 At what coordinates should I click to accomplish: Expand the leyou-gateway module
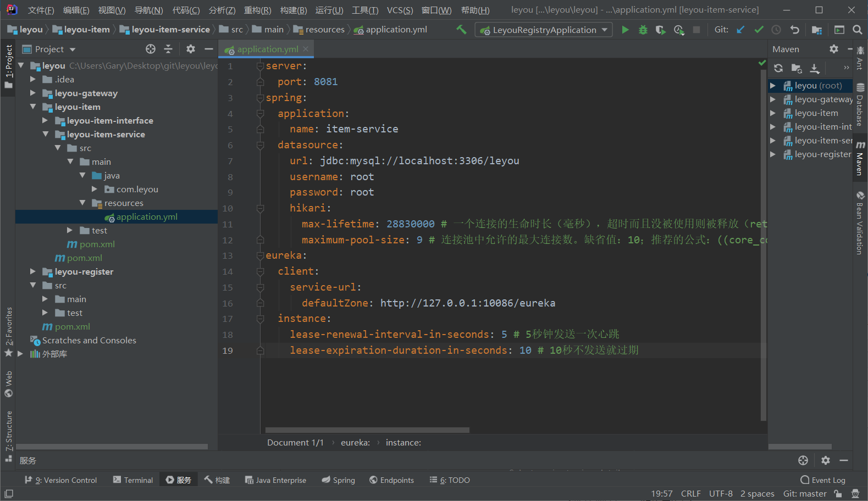coord(33,93)
